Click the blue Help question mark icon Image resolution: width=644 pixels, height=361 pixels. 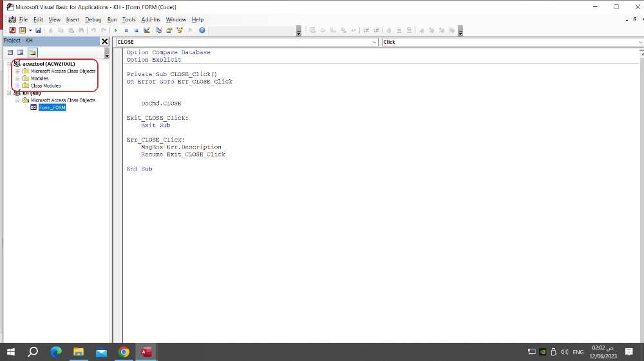click(202, 30)
